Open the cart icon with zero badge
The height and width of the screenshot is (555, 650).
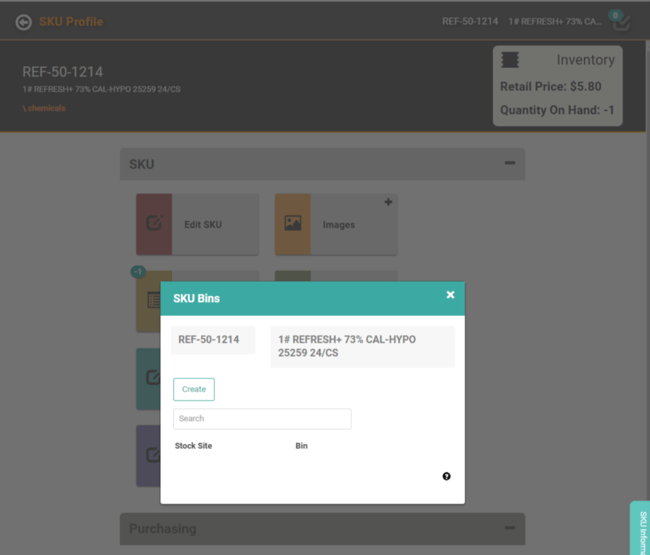(621, 22)
